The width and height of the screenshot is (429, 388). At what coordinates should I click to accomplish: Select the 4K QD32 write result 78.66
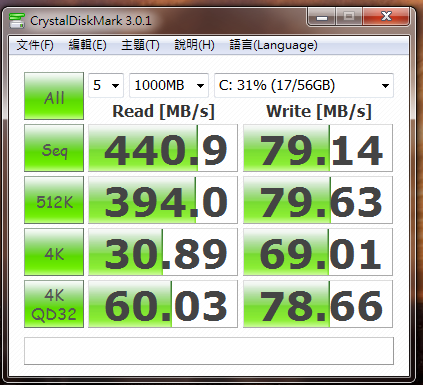pyautogui.click(x=318, y=304)
